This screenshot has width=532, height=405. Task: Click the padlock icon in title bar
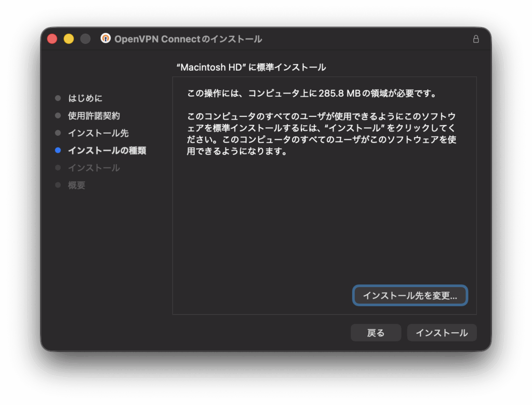(475, 39)
